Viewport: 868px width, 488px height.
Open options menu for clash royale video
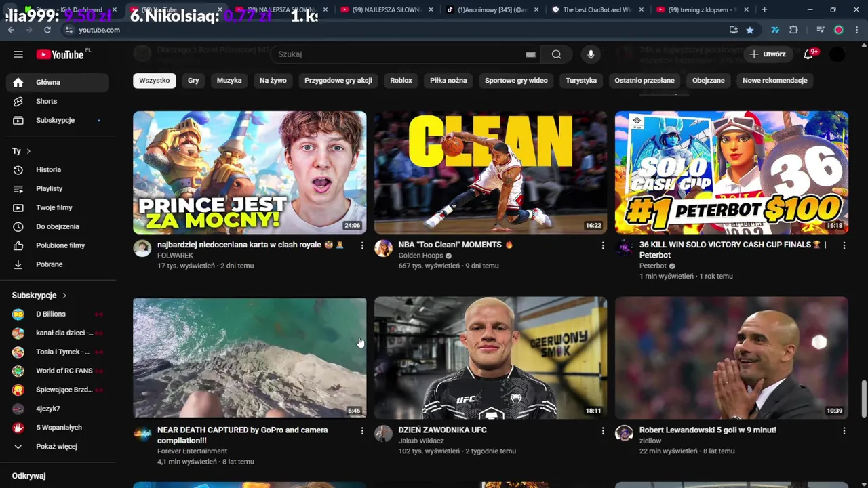coord(361,245)
